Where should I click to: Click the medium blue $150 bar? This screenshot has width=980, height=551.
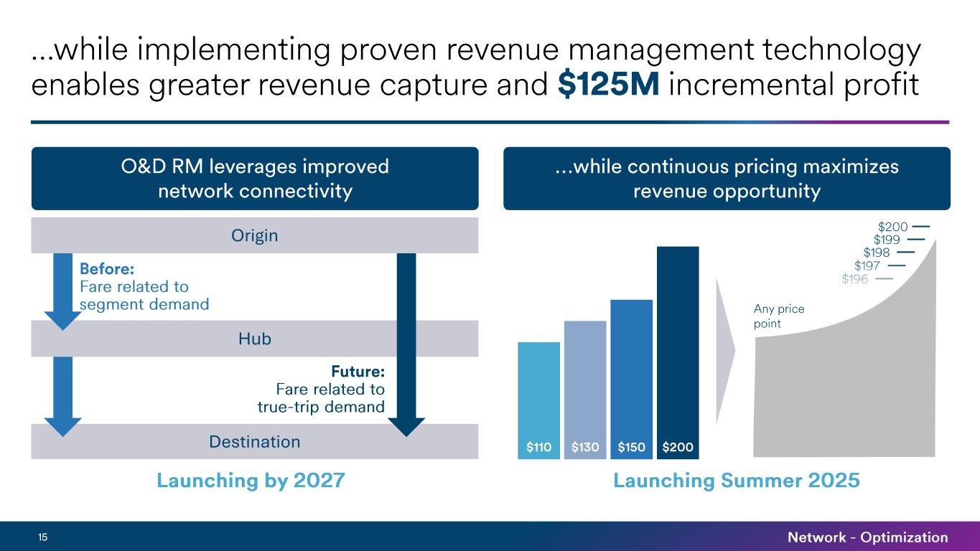pos(631,373)
